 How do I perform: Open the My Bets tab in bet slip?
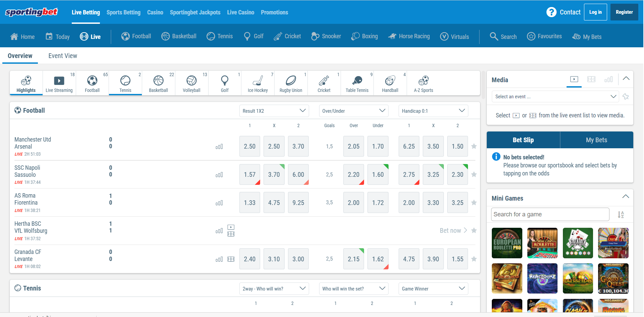tap(597, 140)
